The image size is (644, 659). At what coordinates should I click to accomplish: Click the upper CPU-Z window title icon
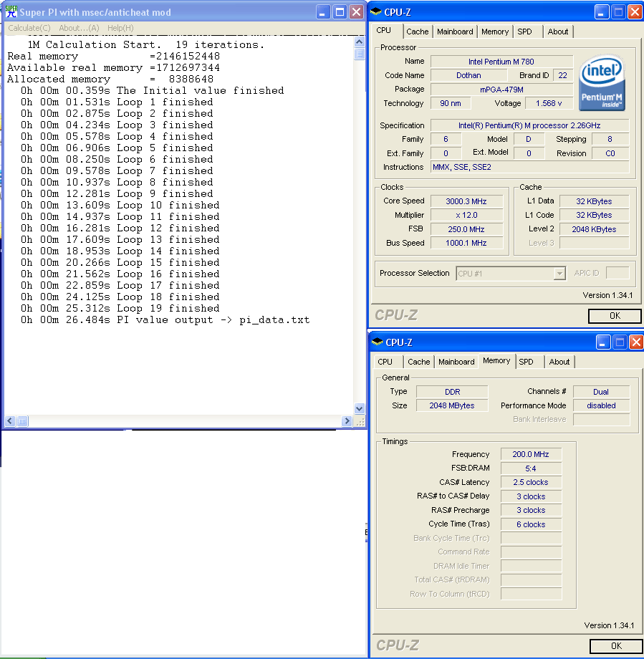click(376, 11)
